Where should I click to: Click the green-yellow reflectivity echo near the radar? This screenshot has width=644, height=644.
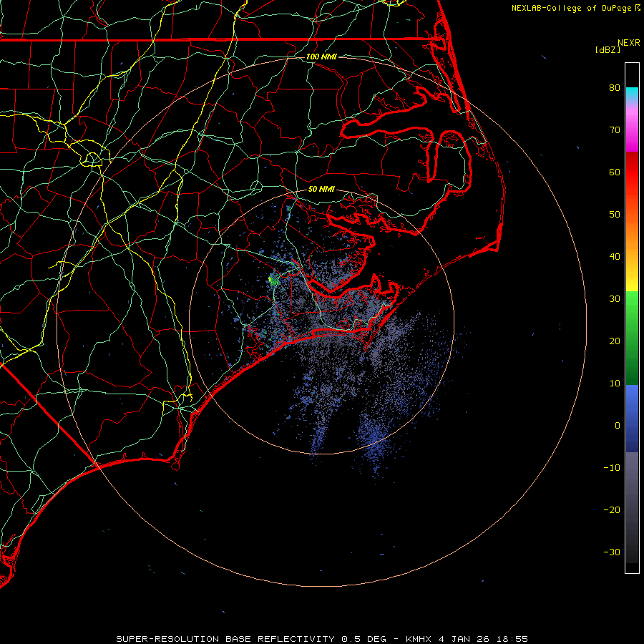pyautogui.click(x=272, y=280)
